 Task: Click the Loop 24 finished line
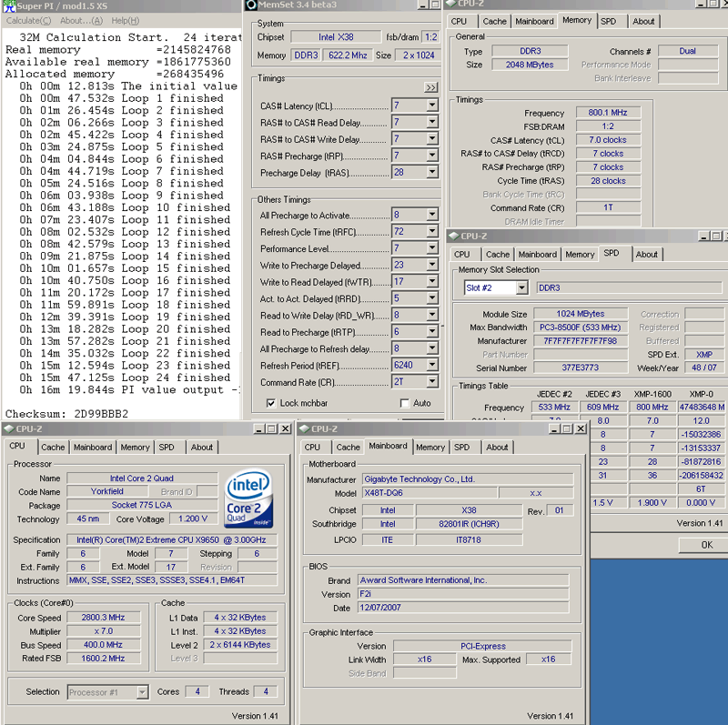click(x=125, y=378)
